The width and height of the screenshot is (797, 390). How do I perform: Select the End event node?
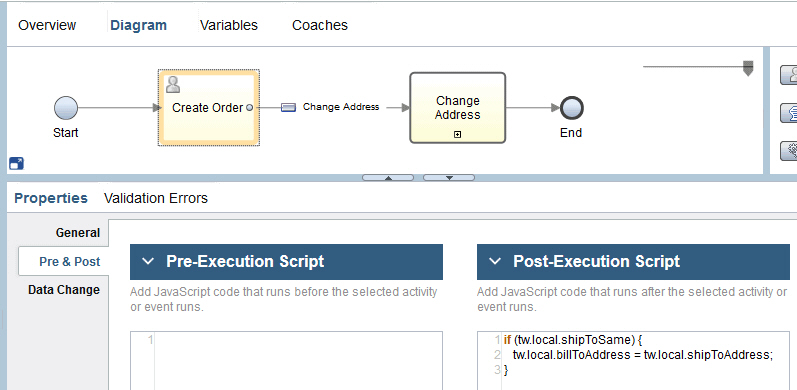[571, 108]
